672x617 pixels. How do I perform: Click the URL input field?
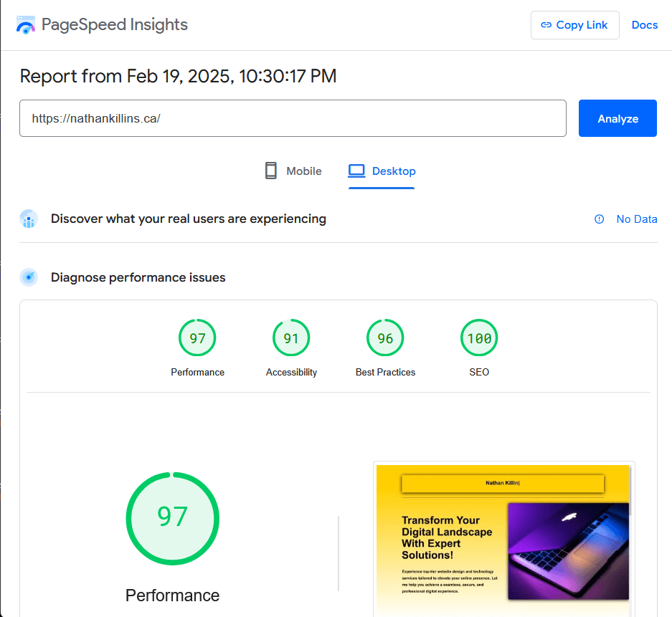tap(293, 118)
